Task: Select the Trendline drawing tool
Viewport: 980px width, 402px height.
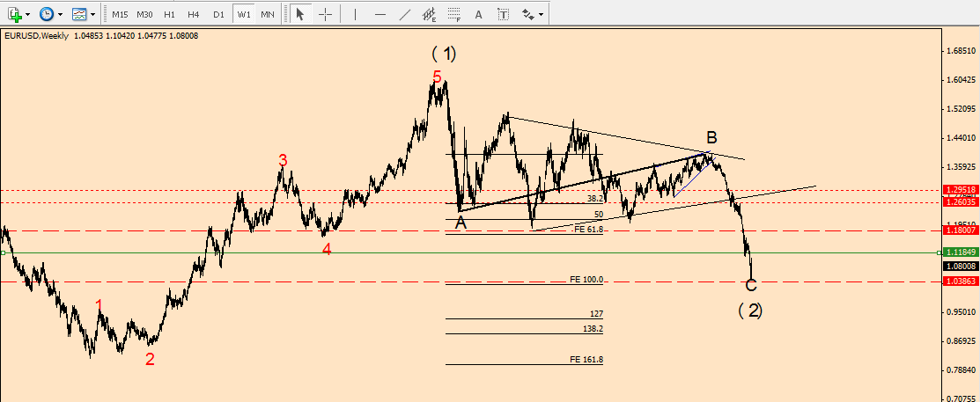Action: pyautogui.click(x=405, y=14)
